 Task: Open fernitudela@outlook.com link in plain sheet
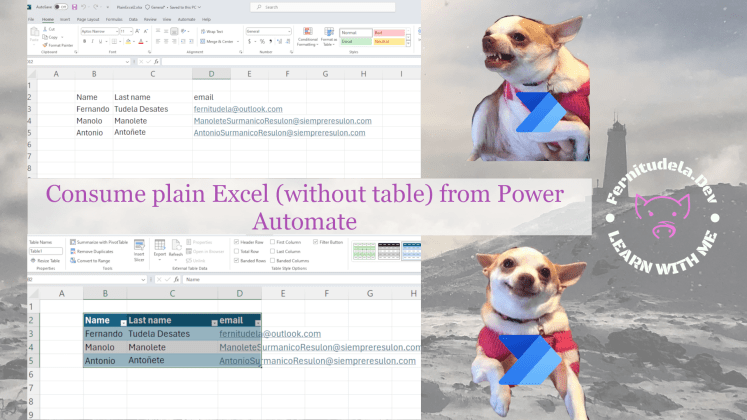[238, 109]
